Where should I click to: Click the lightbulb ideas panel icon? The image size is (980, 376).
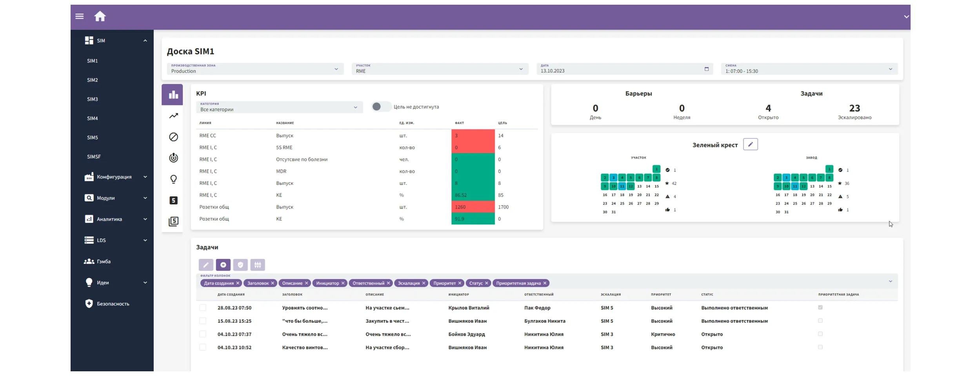173,179
